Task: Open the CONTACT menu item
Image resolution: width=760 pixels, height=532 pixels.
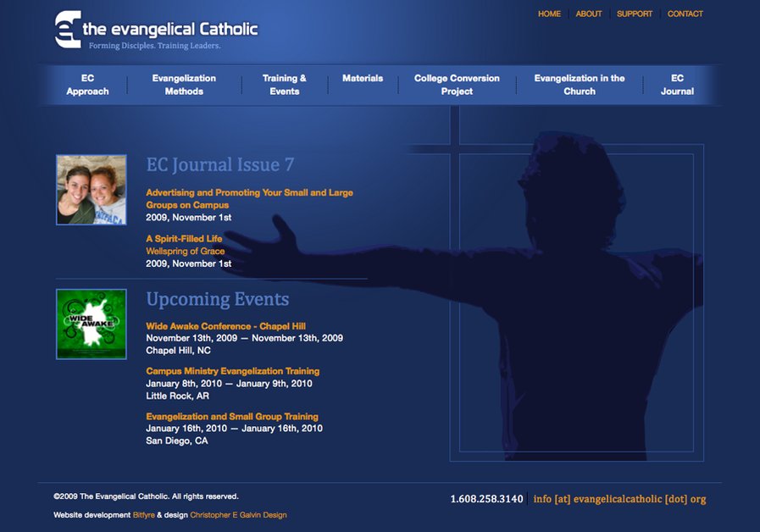Action: [685, 14]
